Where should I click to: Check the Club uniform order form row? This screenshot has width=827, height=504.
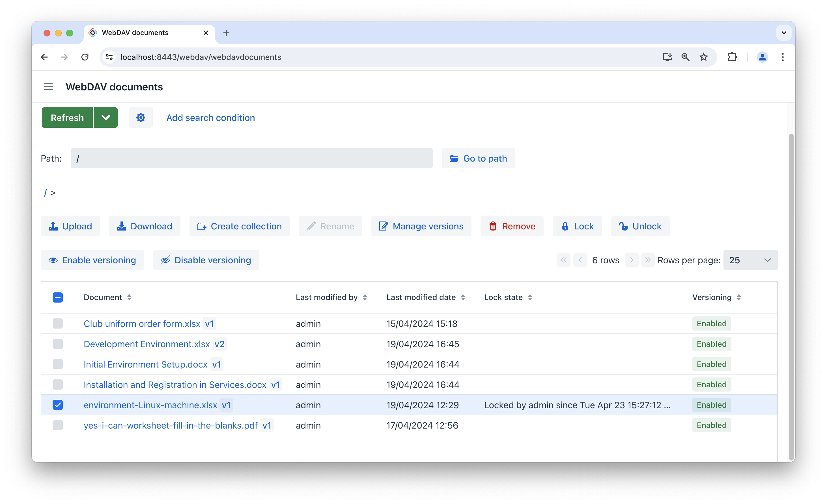tap(58, 323)
